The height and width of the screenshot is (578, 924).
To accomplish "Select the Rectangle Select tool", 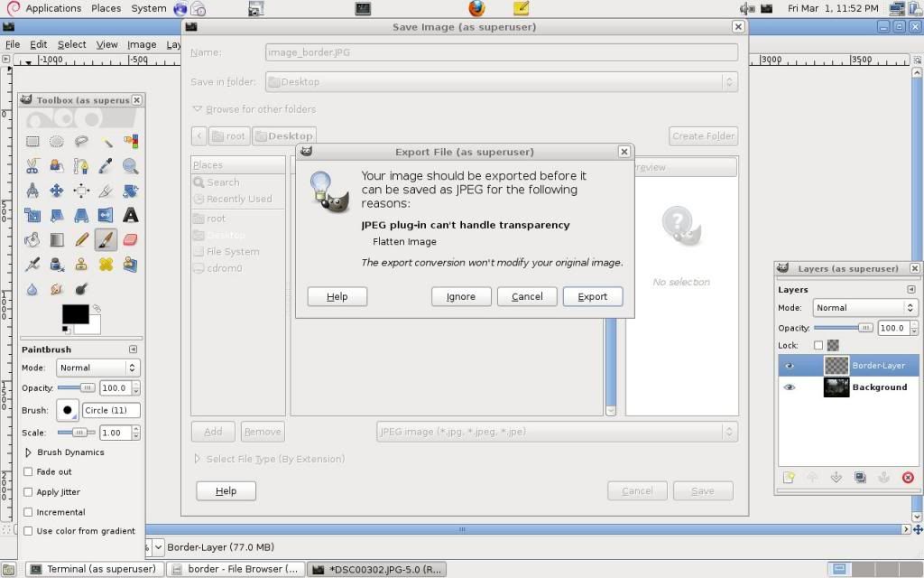I will 32,142.
